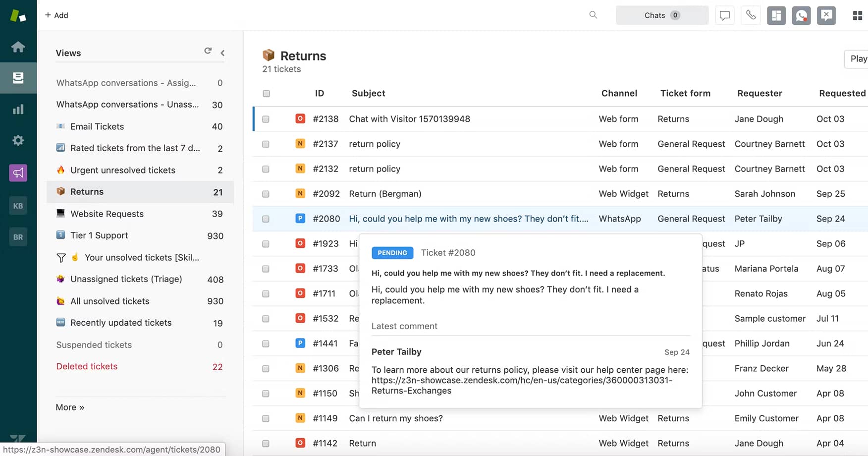Click requester Renato Rojas
This screenshot has height=456, width=868.
[x=760, y=293]
